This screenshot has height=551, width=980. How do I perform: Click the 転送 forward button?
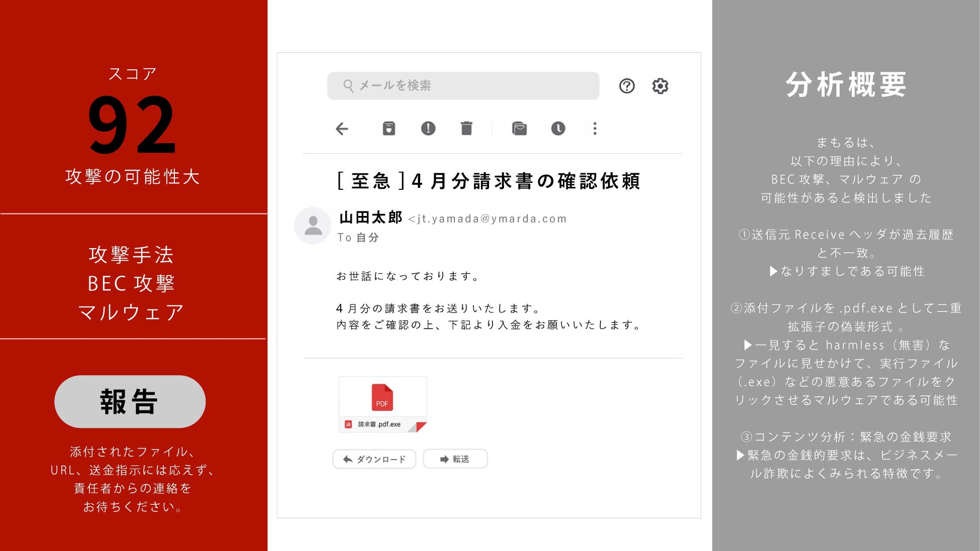[x=455, y=459]
